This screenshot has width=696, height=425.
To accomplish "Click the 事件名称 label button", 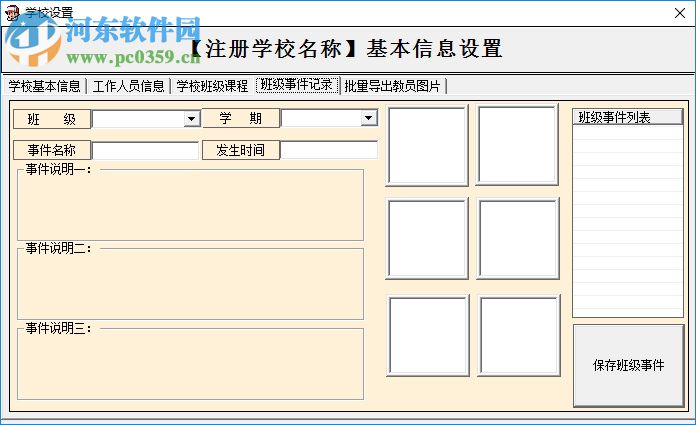I will [x=52, y=150].
